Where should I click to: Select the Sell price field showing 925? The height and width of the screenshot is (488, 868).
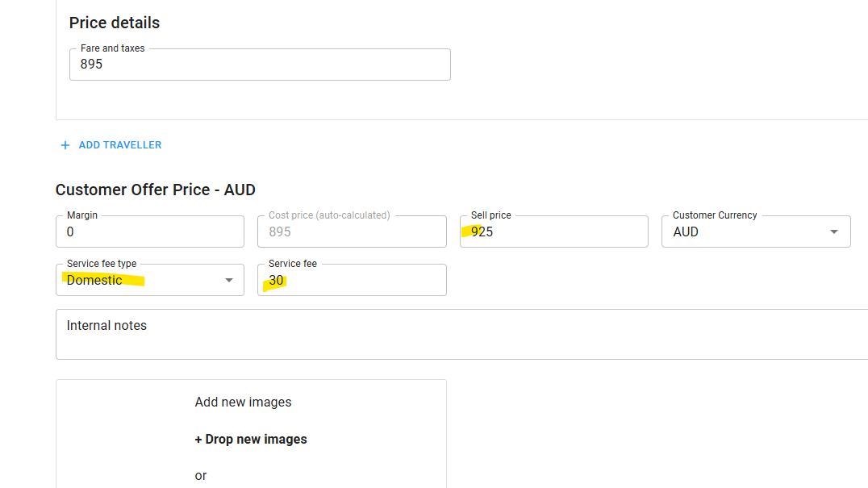click(553, 232)
